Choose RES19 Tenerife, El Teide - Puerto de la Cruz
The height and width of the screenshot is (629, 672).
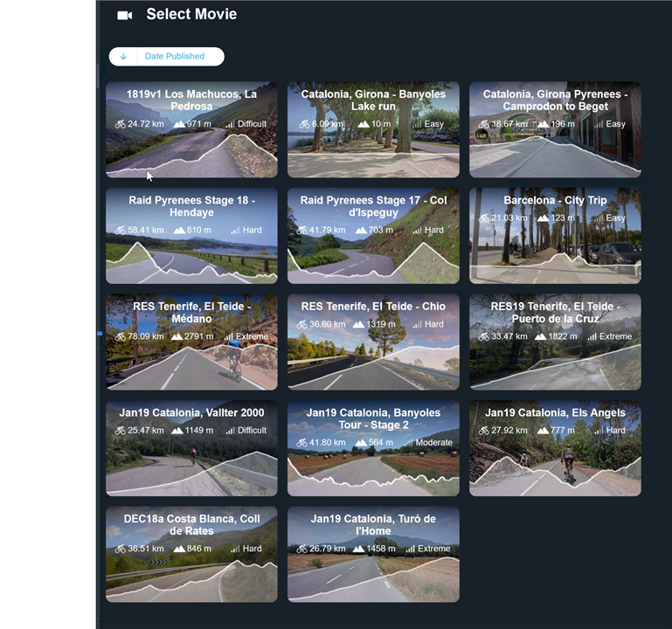(555, 342)
